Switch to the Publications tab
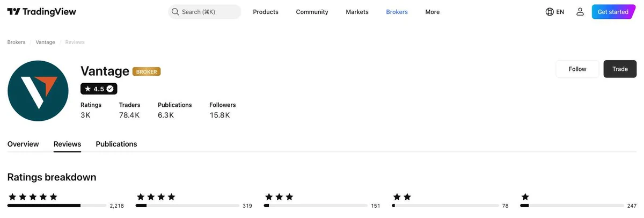Viewport: 644px width, 218px height. 116,144
